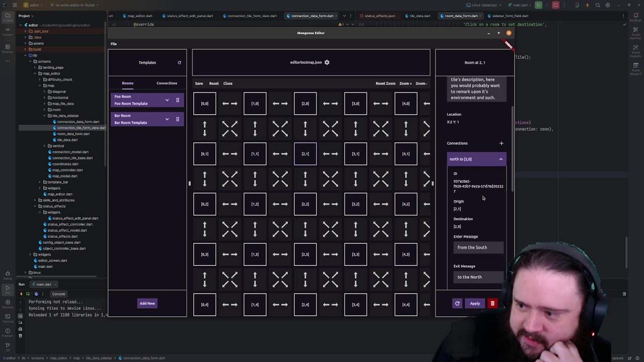Grab the Bar Room drag handle
The height and width of the screenshot is (362, 644).
click(178, 119)
